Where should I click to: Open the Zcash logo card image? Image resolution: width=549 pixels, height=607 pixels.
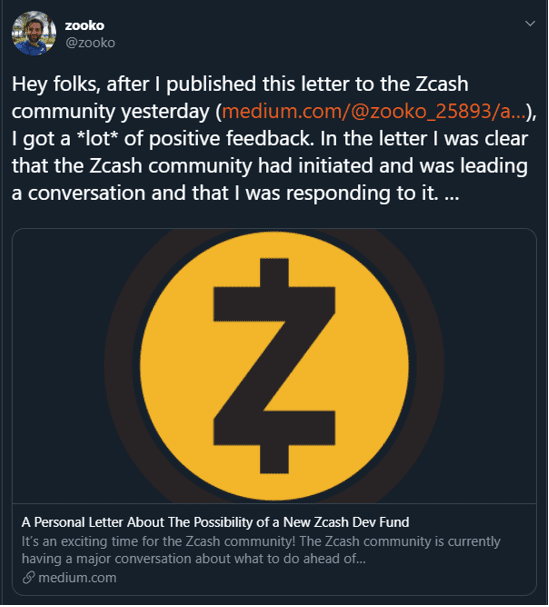click(274, 366)
